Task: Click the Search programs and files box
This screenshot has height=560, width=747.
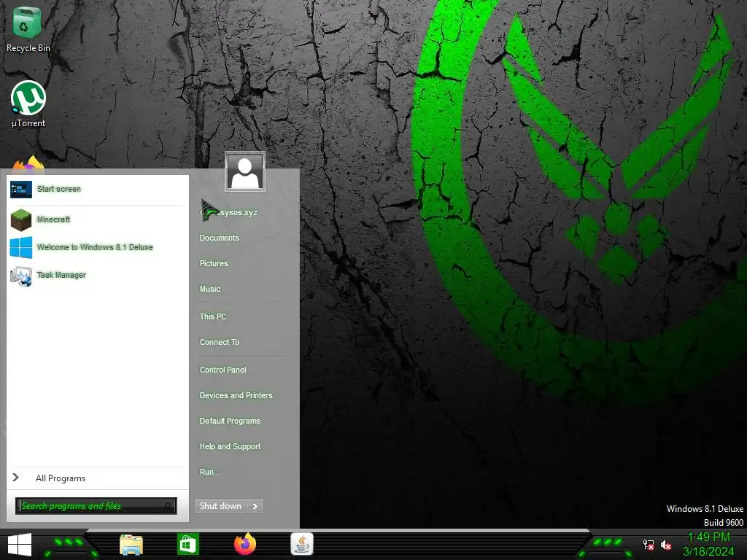Action: click(96, 506)
